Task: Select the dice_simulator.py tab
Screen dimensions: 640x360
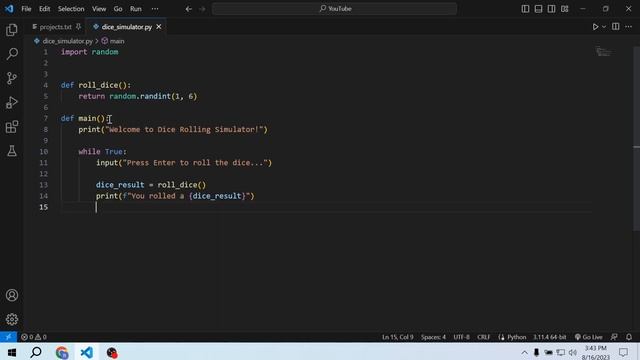Action: pos(127,27)
